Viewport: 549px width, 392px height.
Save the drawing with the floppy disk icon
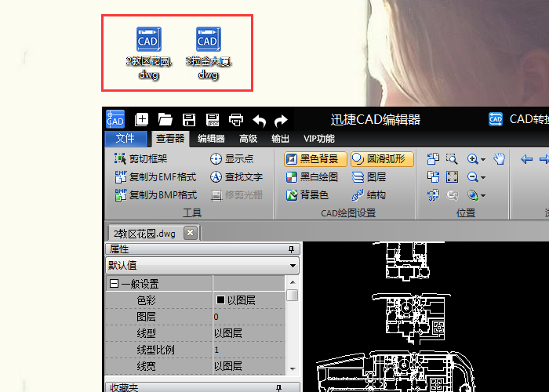[x=189, y=120]
